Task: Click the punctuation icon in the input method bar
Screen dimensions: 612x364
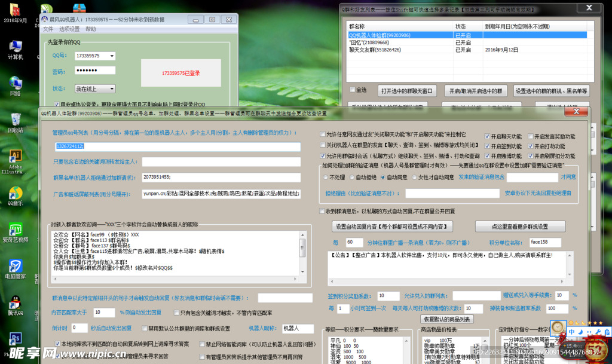Action: coord(589,332)
